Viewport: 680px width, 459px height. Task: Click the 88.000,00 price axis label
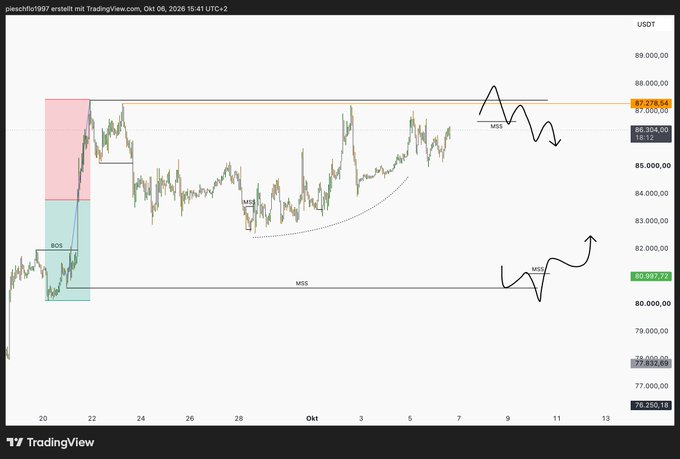[651, 83]
